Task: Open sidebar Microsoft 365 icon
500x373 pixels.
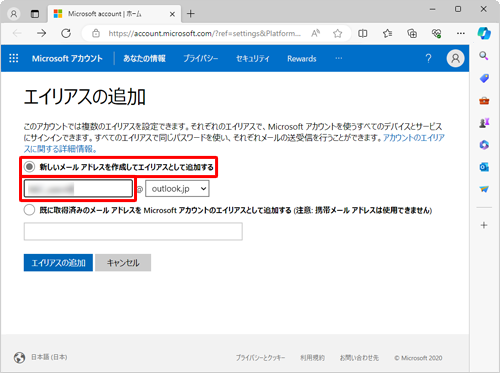Action: pos(484,145)
